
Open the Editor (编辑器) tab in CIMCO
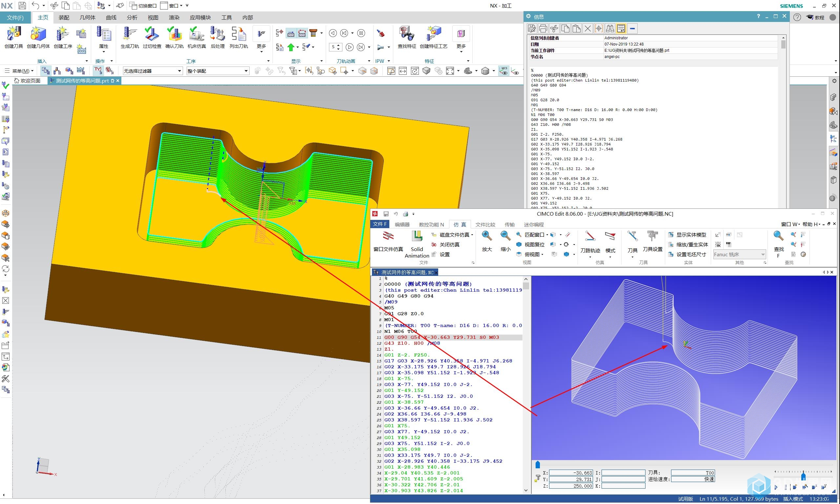coord(402,224)
